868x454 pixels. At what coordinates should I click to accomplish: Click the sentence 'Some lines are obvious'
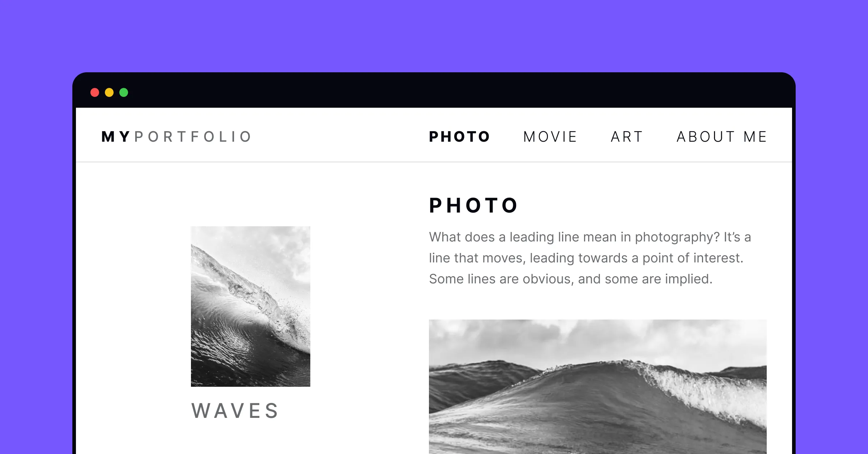(570, 279)
